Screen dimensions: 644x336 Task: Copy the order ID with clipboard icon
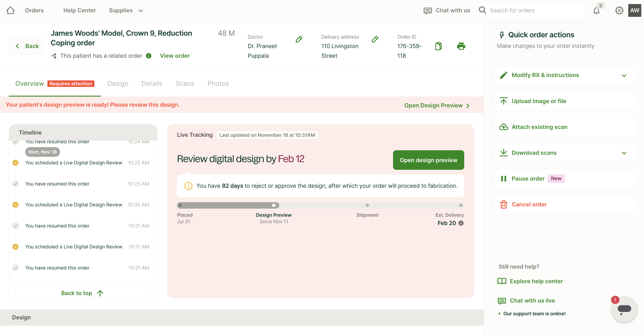[x=438, y=46]
